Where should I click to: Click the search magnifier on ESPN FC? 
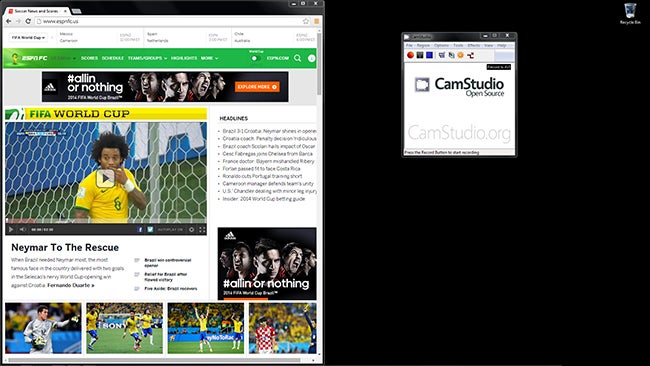tap(298, 58)
